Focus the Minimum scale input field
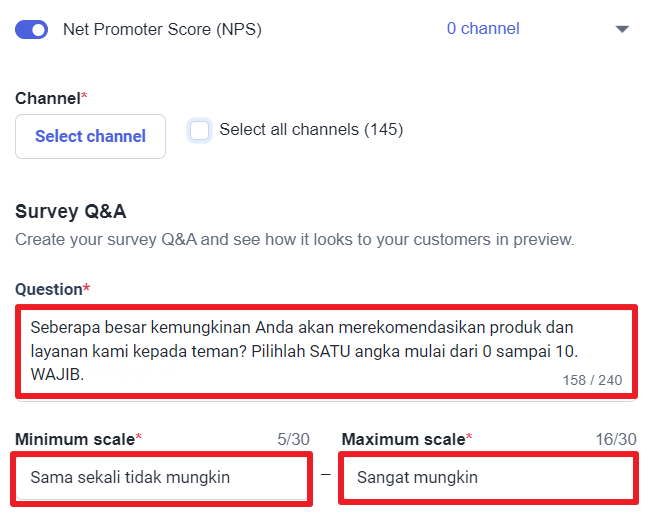This screenshot has height=523, width=651. point(162,478)
